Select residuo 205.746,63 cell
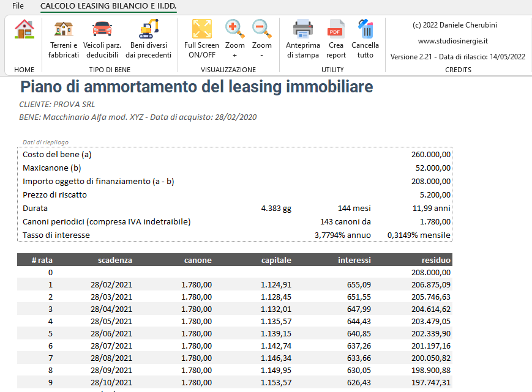 [x=431, y=297]
